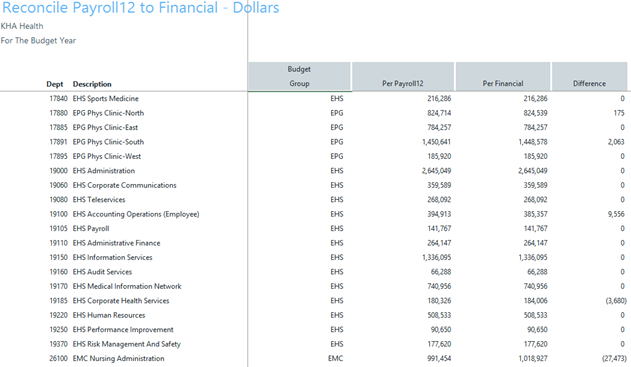Select the Budget Group column header
Viewport: 631px width, 367px height.
click(299, 76)
